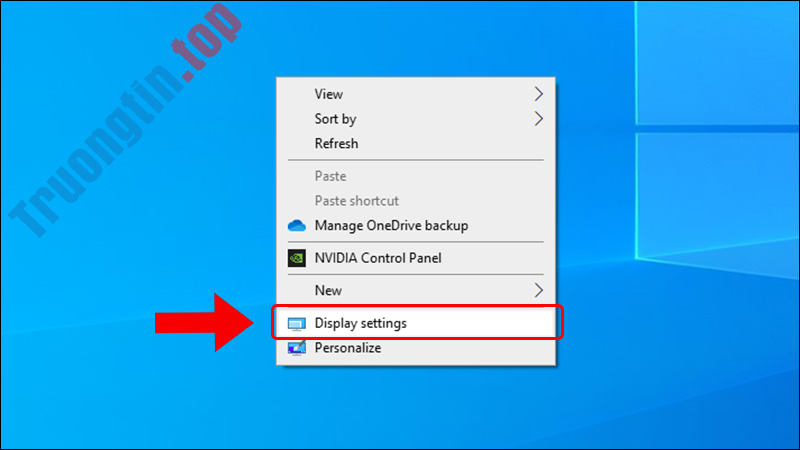Select the New text label
Image resolution: width=800 pixels, height=450 pixels.
pos(328,291)
